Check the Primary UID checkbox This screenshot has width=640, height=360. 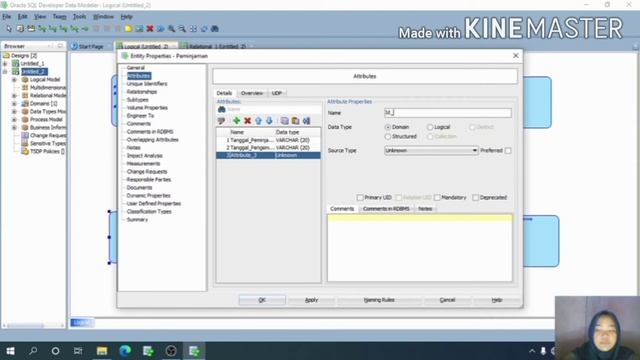(360, 198)
